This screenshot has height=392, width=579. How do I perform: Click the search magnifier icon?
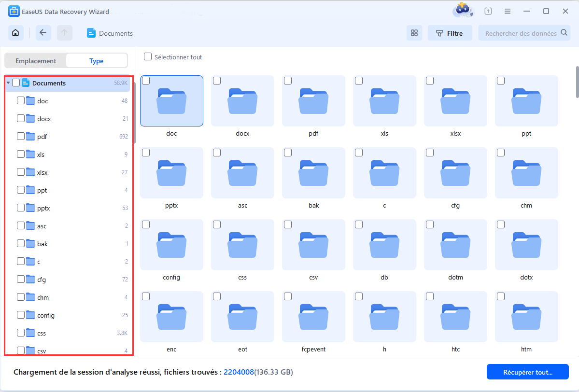(x=564, y=33)
